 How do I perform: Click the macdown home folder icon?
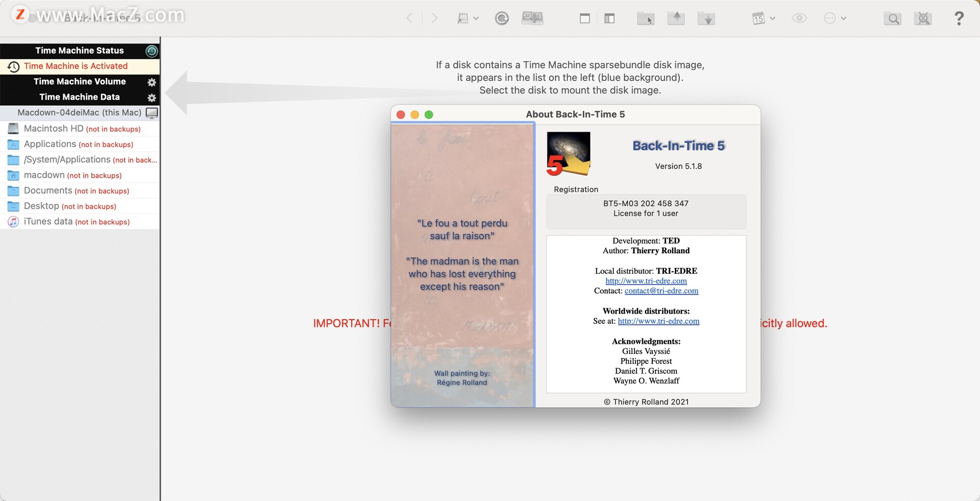click(13, 176)
